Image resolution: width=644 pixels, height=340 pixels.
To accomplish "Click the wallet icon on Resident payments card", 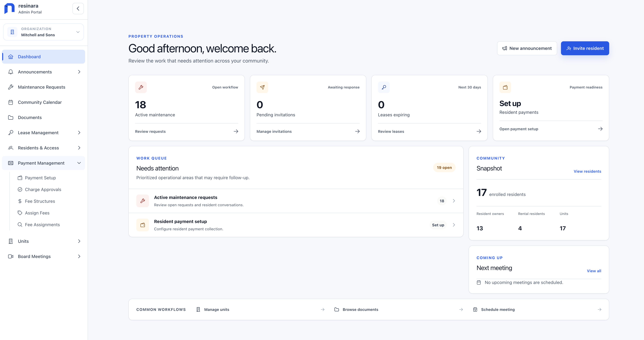I will click(x=505, y=87).
